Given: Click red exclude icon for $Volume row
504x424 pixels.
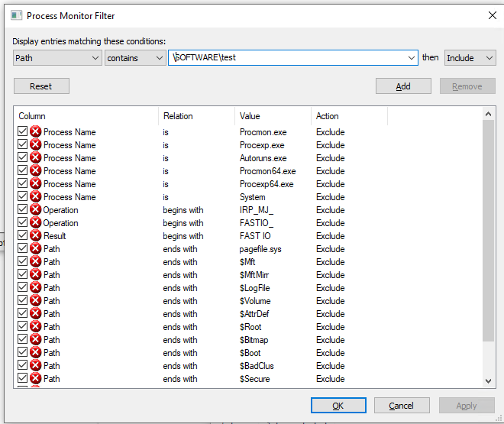Looking at the screenshot, I should pyautogui.click(x=36, y=300).
